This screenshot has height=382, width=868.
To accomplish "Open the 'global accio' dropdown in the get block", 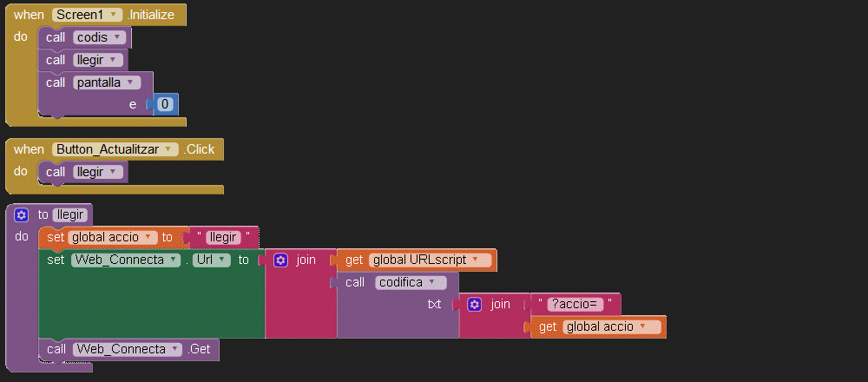I will pos(643,326).
